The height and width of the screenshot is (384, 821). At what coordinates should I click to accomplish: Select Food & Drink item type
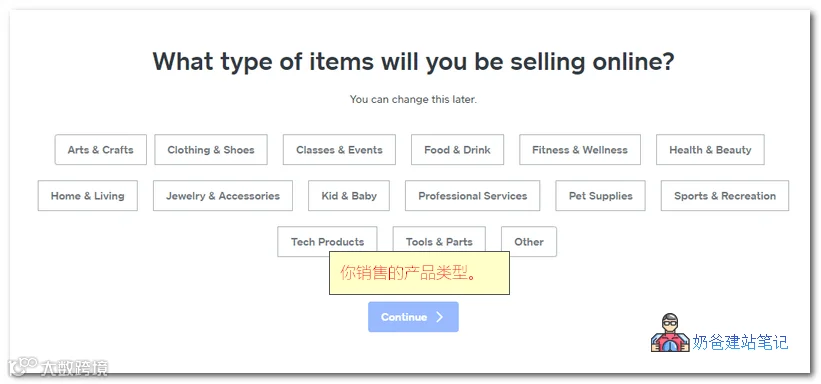tap(458, 150)
